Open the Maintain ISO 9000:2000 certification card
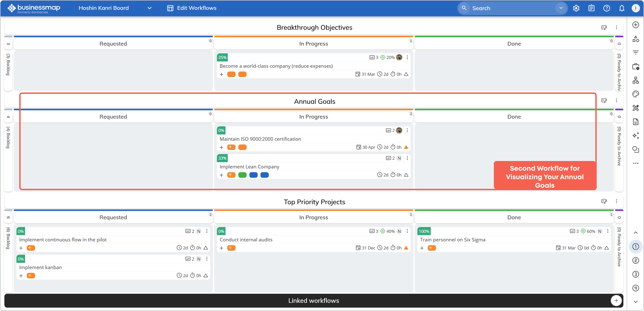 (260, 139)
